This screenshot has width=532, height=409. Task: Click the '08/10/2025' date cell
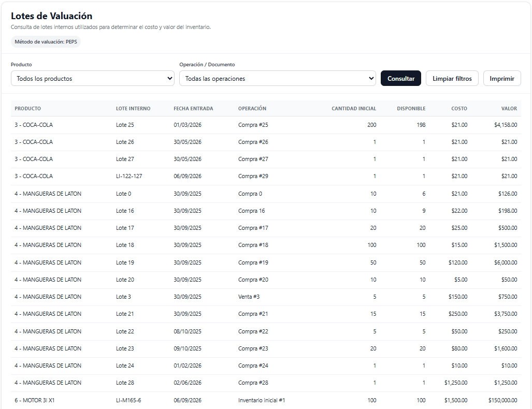pyautogui.click(x=188, y=331)
